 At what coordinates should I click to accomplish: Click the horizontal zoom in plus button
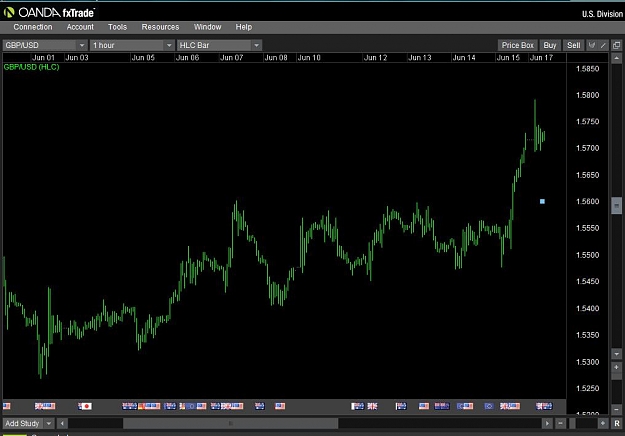603,423
